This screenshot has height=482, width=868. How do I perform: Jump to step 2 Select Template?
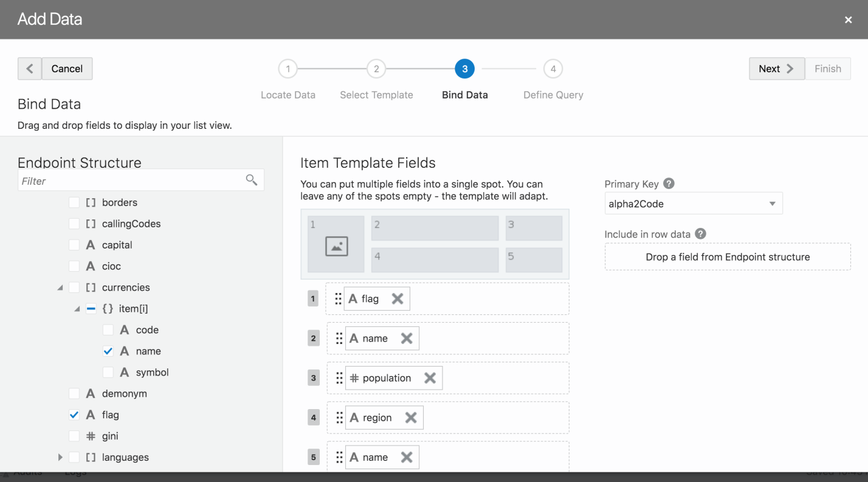[x=376, y=69]
